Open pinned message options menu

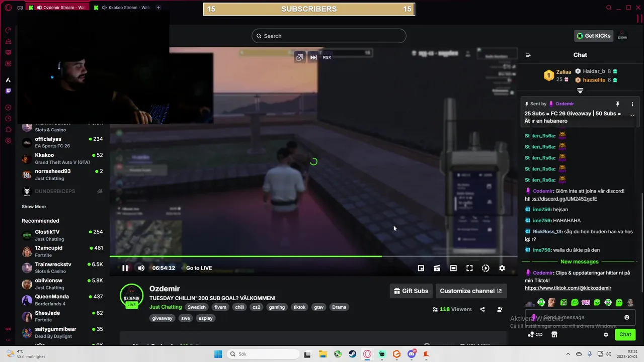[x=632, y=104]
